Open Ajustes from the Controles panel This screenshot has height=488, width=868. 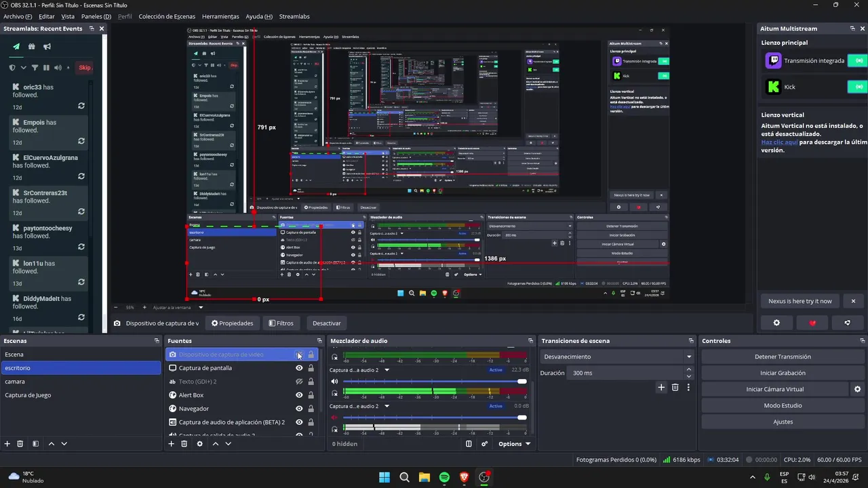tap(783, 422)
